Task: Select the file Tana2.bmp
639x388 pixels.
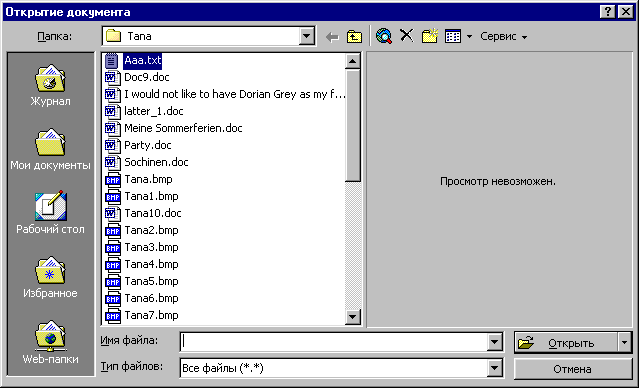Action: click(151, 231)
